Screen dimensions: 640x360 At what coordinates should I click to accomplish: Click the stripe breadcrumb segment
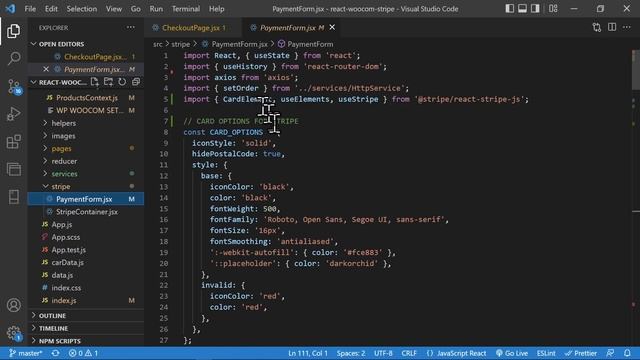click(180, 44)
